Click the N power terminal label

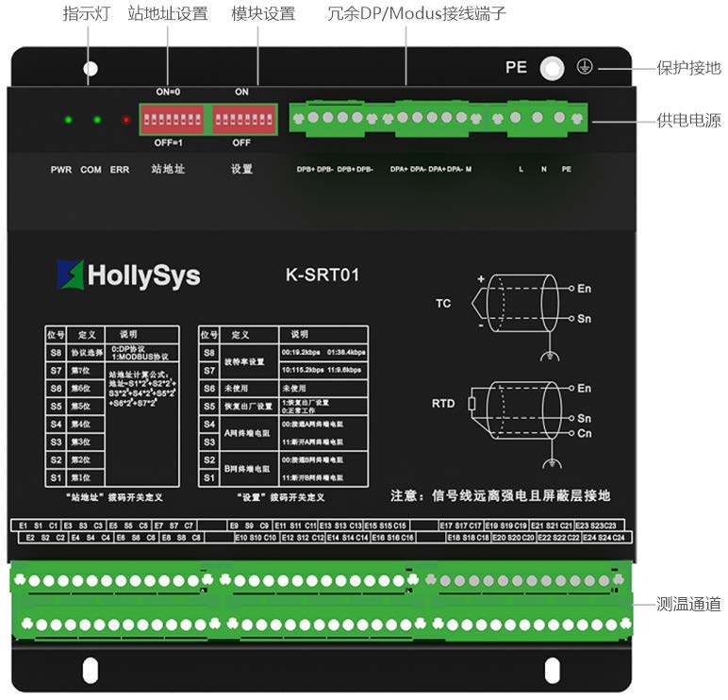pos(544,169)
